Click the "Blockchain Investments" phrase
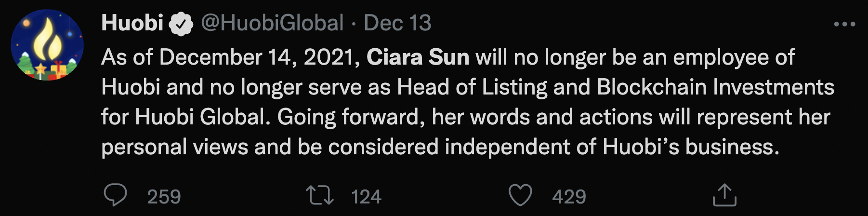 [x=715, y=87]
